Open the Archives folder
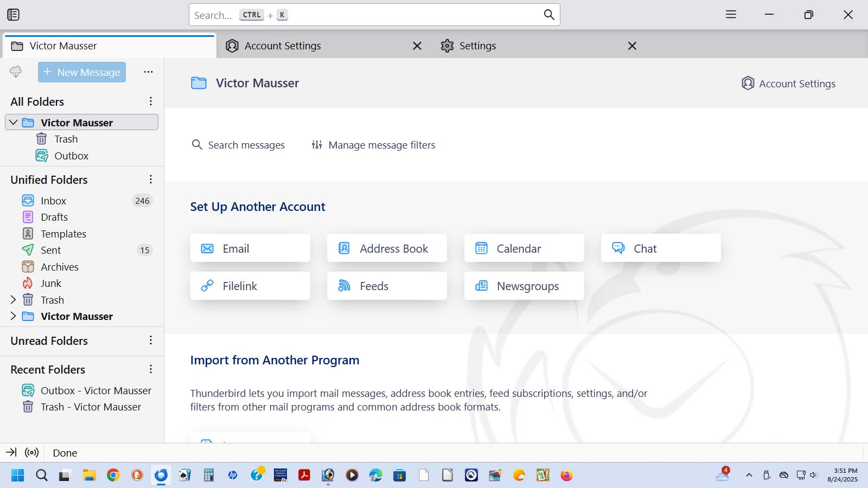This screenshot has height=488, width=868. pyautogui.click(x=82, y=267)
